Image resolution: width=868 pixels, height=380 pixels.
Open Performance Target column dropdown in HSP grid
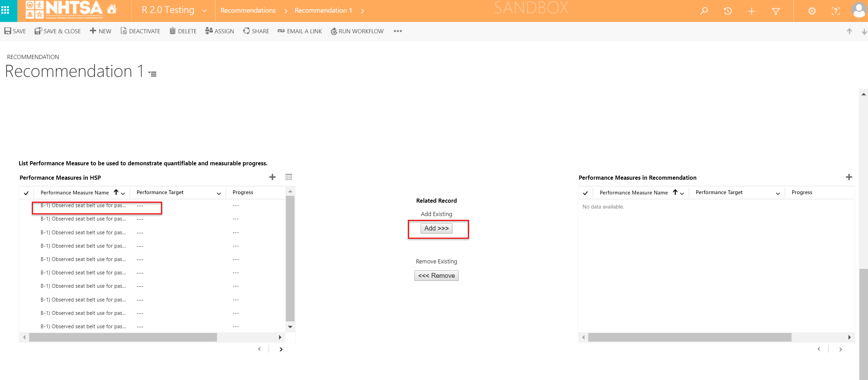(x=219, y=193)
